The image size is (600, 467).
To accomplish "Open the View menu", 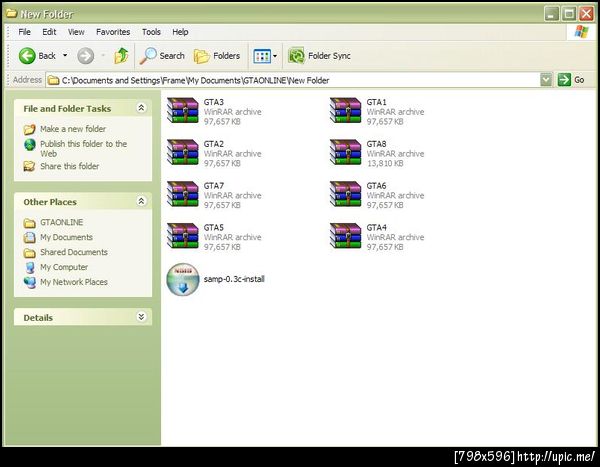I will point(76,32).
